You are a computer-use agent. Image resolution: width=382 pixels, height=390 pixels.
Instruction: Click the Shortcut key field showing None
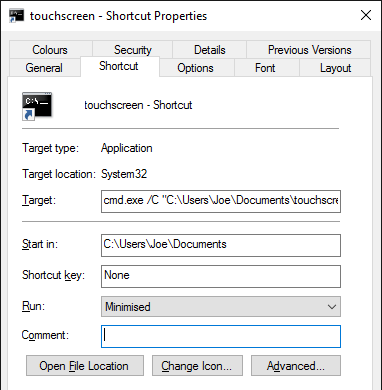(x=221, y=276)
